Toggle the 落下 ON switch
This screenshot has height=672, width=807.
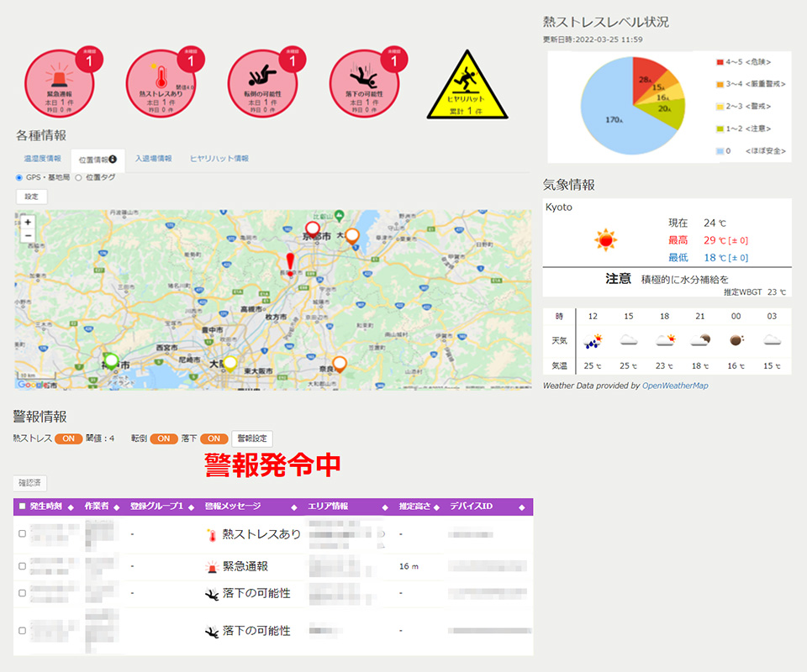tap(214, 438)
